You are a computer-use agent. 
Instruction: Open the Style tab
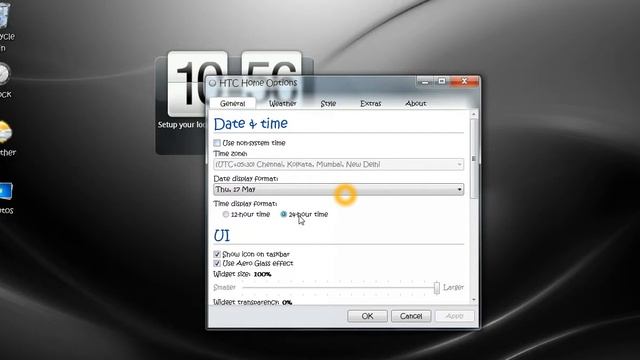(328, 103)
